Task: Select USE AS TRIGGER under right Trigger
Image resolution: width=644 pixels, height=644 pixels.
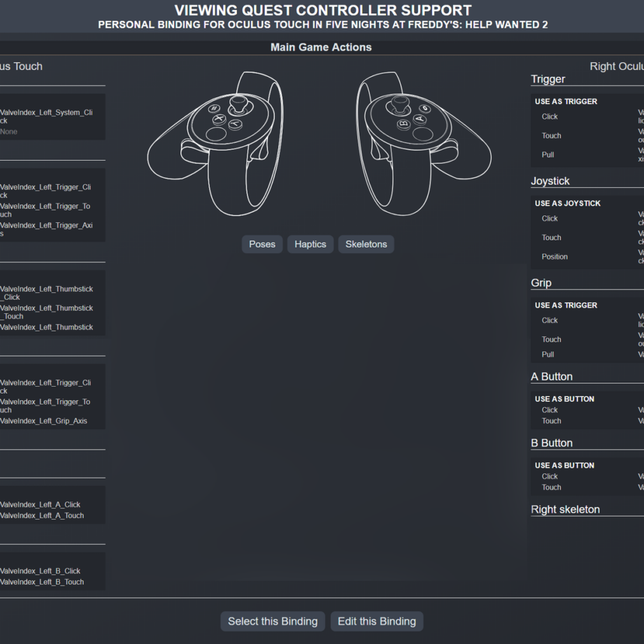Action: (566, 101)
